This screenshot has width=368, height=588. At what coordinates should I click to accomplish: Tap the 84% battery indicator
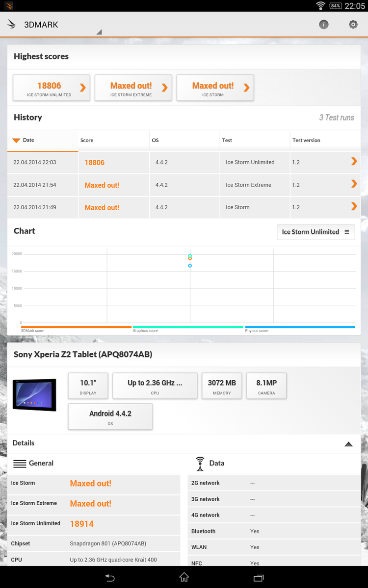pos(335,6)
